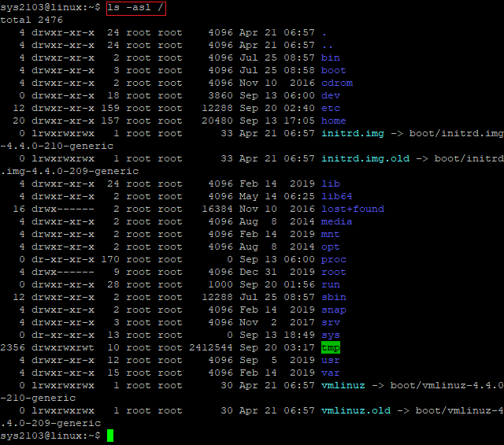Click the 'var' directory name
504x445 pixels.
pyautogui.click(x=331, y=373)
